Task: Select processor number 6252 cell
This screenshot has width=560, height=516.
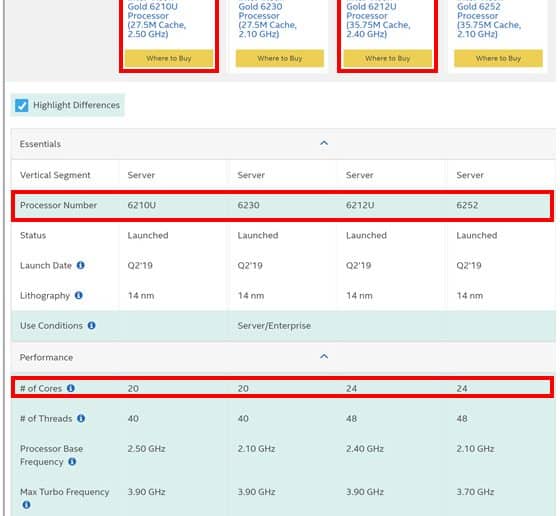Action: tap(467, 205)
